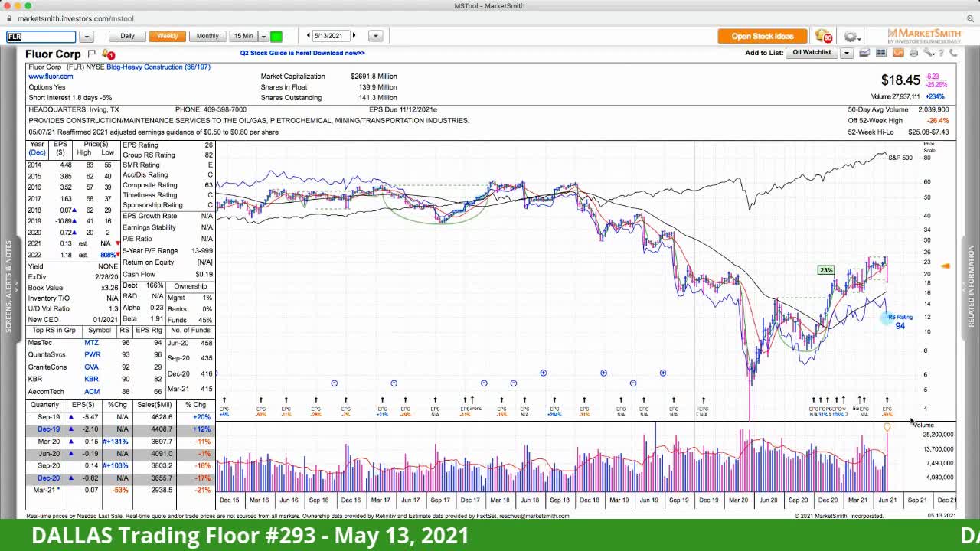Toggle the green real-time indicator button

click(276, 36)
